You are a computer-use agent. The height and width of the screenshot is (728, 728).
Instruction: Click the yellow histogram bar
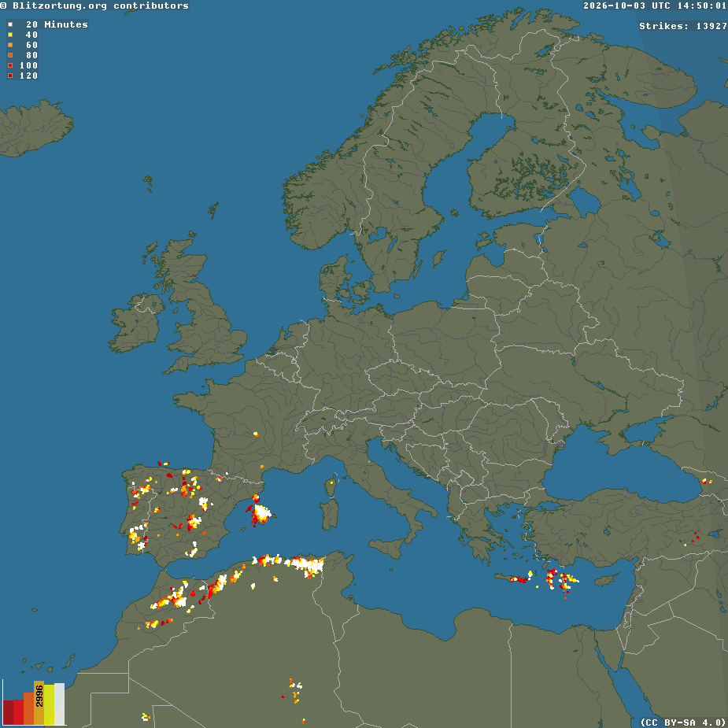point(50,704)
